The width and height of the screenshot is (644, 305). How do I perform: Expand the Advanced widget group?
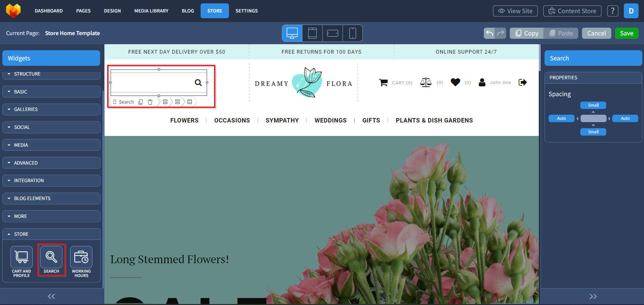coord(51,163)
